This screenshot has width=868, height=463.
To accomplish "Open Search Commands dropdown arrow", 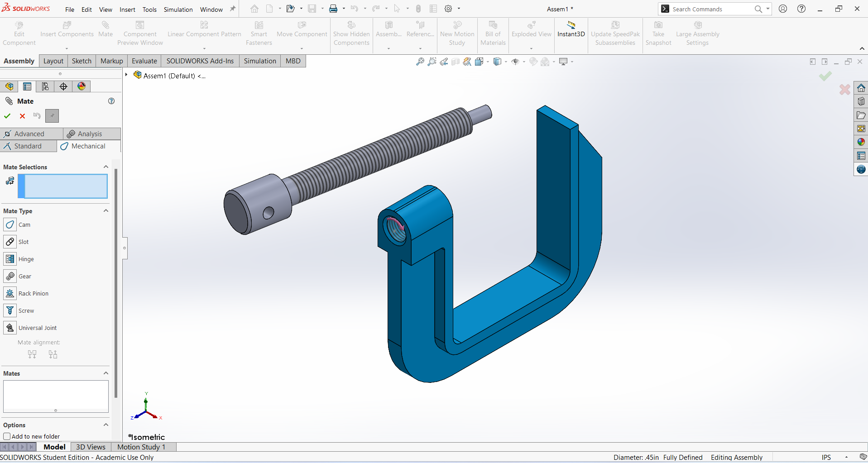I will point(768,9).
